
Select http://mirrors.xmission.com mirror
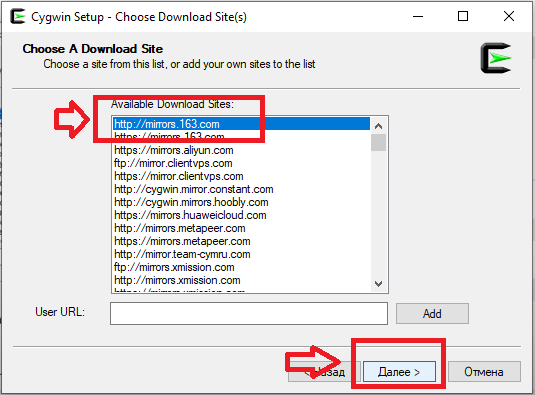pos(241,280)
